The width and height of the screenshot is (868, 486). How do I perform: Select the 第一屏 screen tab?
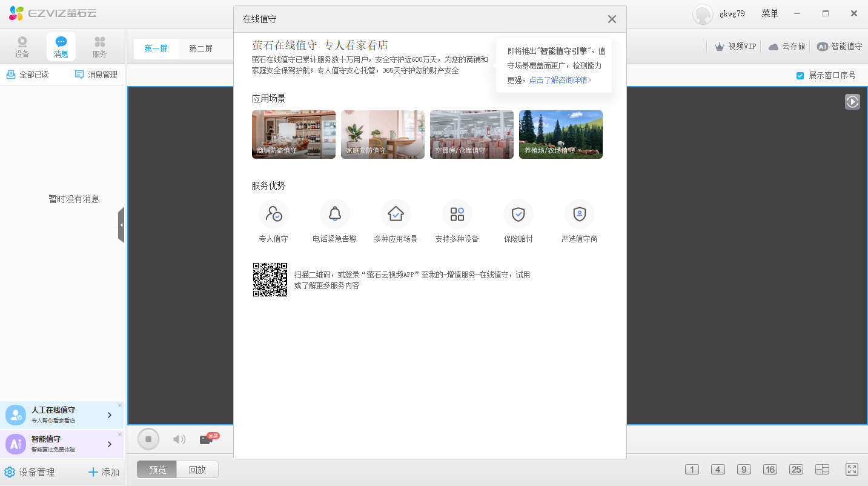coord(156,49)
